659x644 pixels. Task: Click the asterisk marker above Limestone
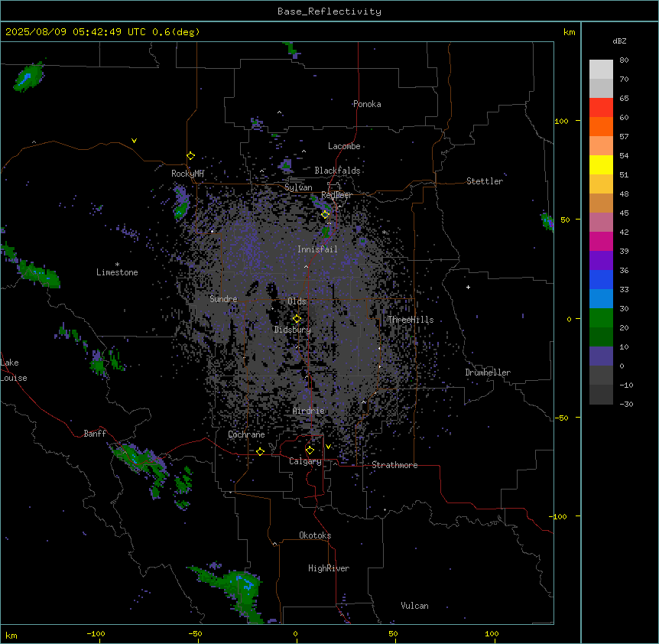pyautogui.click(x=117, y=265)
